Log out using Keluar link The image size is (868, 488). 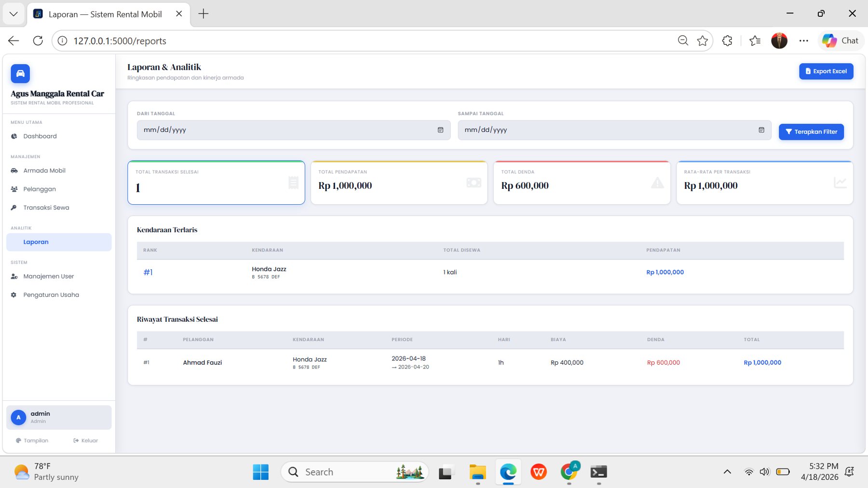point(86,441)
